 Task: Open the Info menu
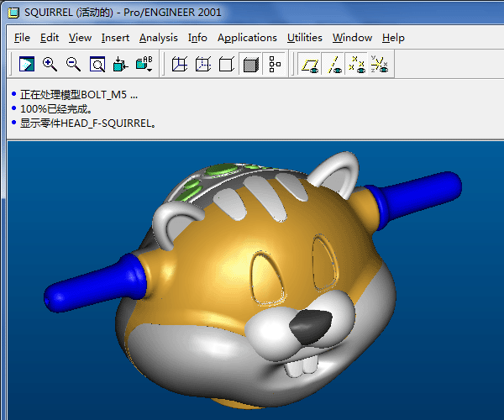coord(197,38)
